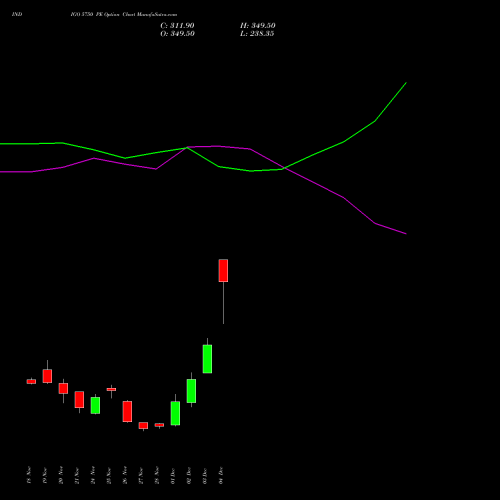Click the 20 Nov date label

pyautogui.click(x=61, y=475)
